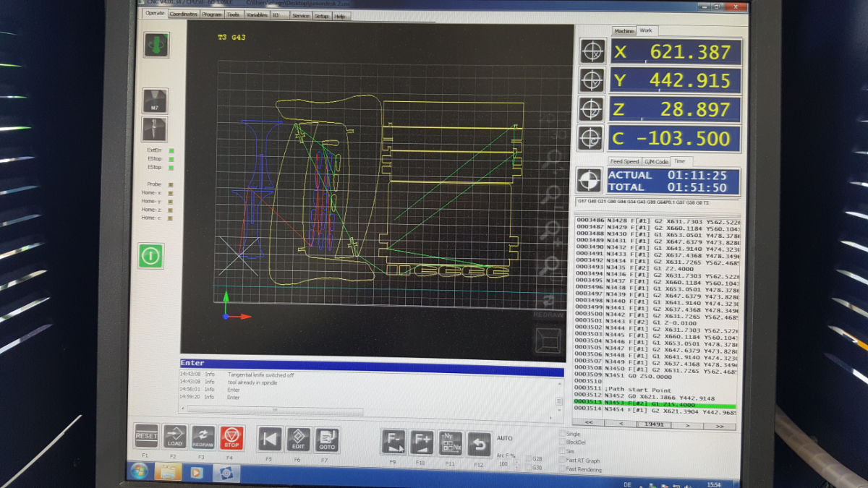Hit the red STOP button (F4)
868x488 pixels.
tap(231, 437)
